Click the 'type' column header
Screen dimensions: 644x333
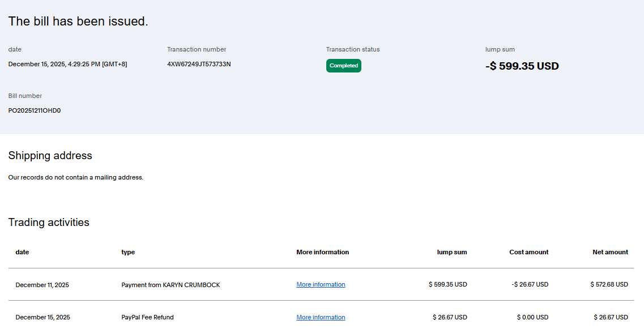point(128,252)
